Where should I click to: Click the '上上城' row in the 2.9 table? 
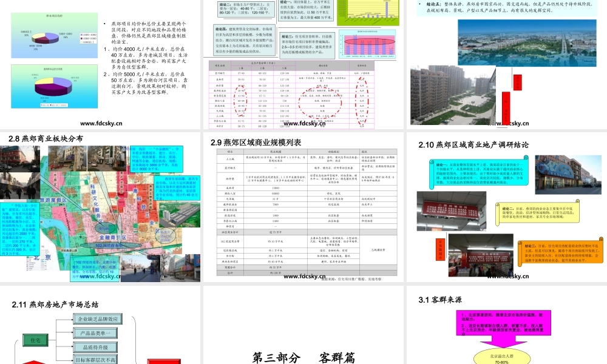point(307,158)
